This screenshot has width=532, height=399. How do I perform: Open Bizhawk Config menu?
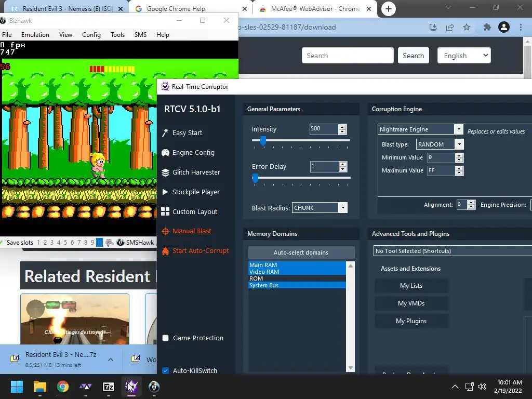click(91, 35)
